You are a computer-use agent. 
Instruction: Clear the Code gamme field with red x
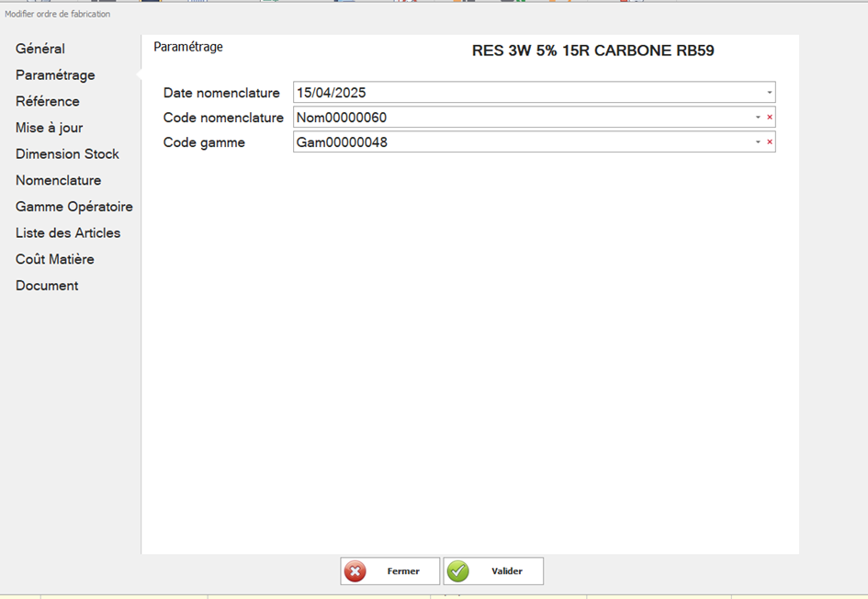click(770, 142)
